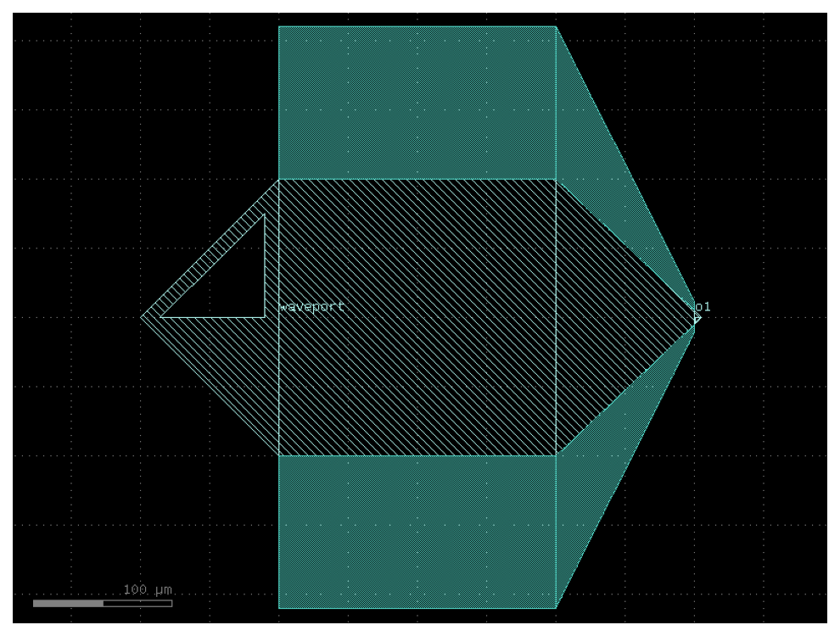Click the bottom-right corner of lower rectangle
Screen dimensions: 840x636
556,608
